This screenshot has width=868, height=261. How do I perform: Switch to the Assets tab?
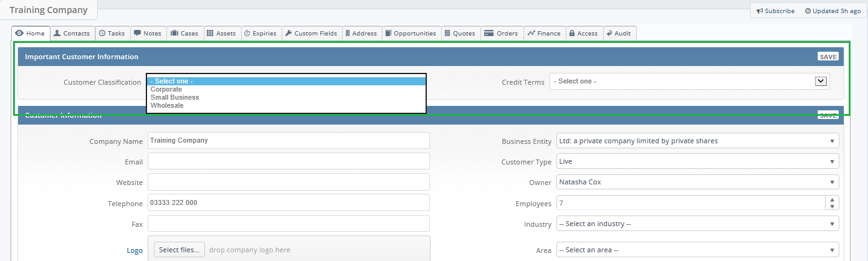tap(221, 33)
